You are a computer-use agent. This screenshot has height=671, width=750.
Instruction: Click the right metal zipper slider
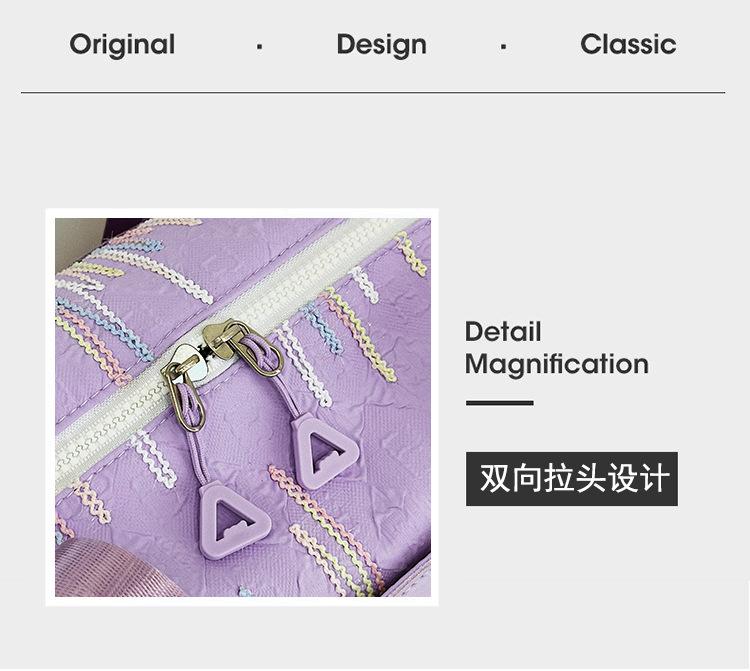pos(244,347)
